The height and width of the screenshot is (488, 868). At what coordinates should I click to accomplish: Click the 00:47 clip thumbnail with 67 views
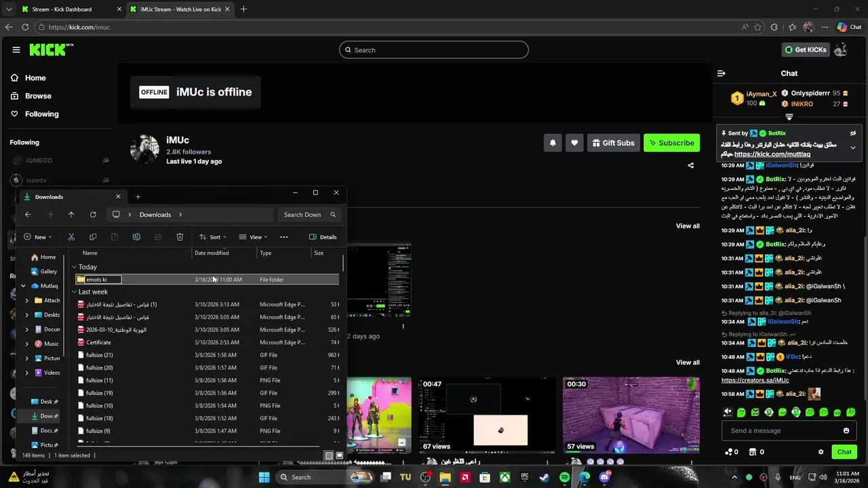[487, 415]
